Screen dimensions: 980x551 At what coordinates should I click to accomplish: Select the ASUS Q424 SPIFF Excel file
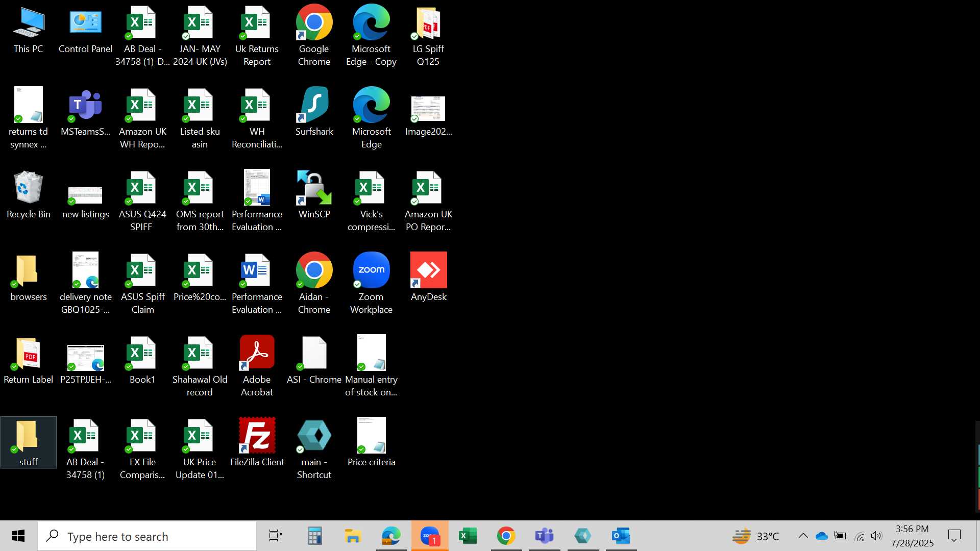tap(142, 201)
